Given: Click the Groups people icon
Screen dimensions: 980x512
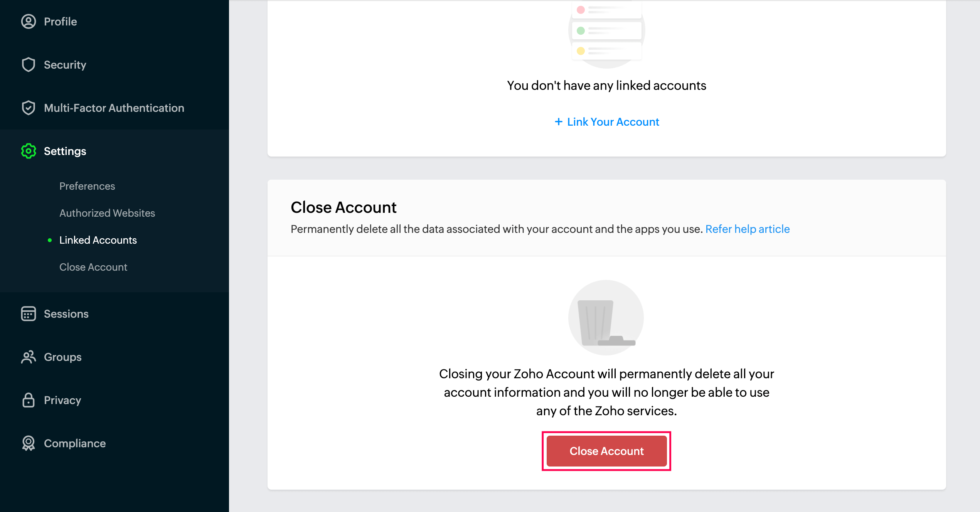Looking at the screenshot, I should [28, 357].
